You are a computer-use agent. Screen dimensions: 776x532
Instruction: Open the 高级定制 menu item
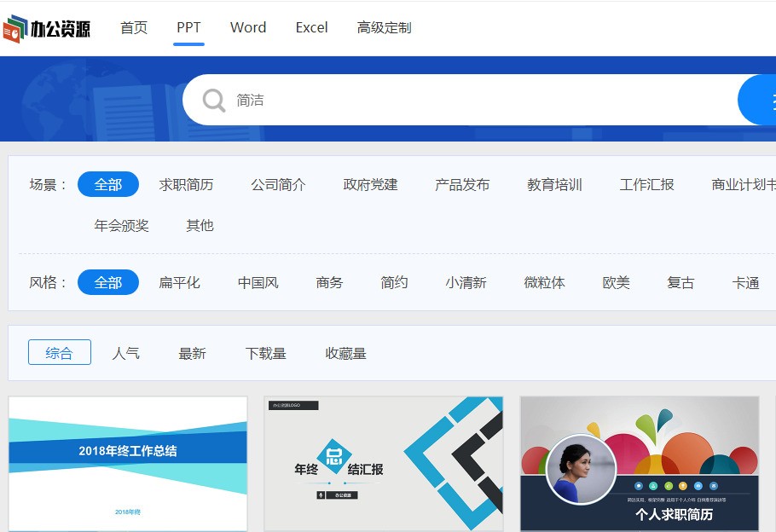click(384, 28)
